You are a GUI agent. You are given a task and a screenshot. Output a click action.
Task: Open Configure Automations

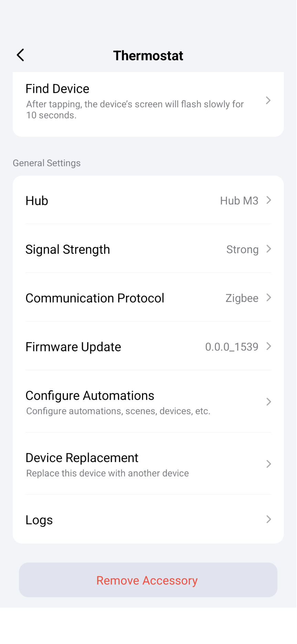point(90,396)
